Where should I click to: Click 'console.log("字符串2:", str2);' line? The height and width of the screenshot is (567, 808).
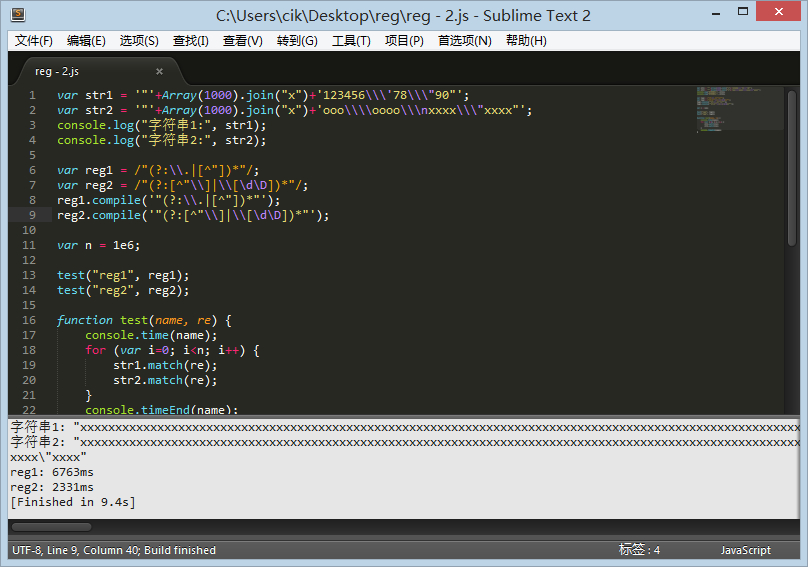161,140
